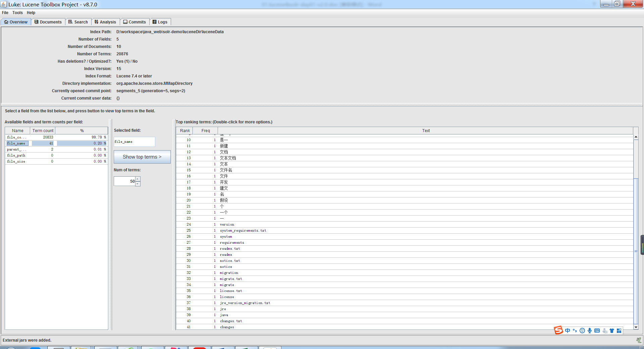Decrease Num of terms with down arrow
Image resolution: width=644 pixels, height=349 pixels.
pos(138,184)
